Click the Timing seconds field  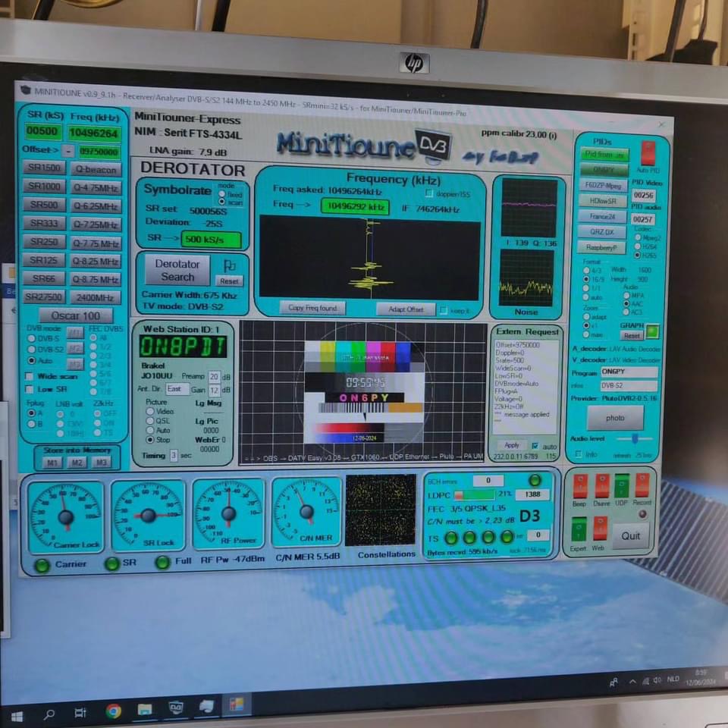tap(173, 455)
